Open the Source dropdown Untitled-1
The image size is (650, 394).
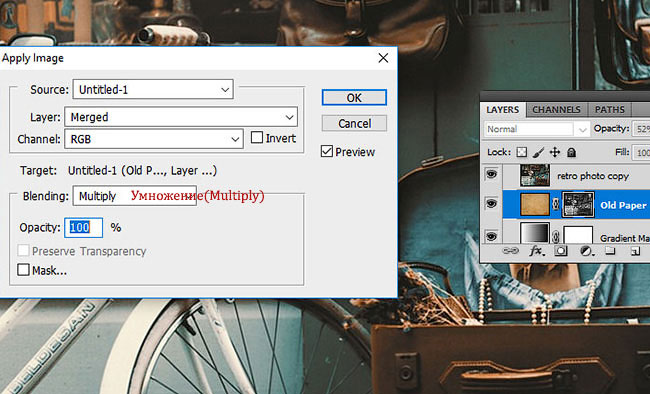[x=153, y=90]
